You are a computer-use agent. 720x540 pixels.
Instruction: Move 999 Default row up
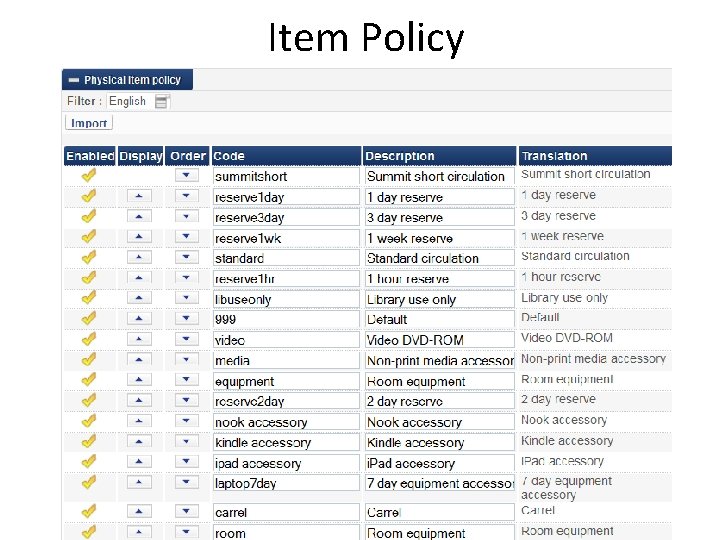(139, 318)
